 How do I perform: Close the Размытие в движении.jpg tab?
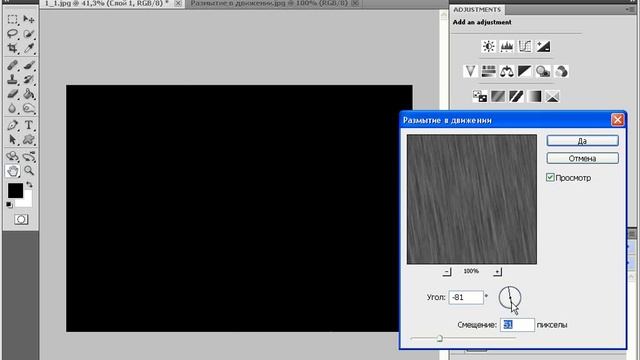pos(356,3)
